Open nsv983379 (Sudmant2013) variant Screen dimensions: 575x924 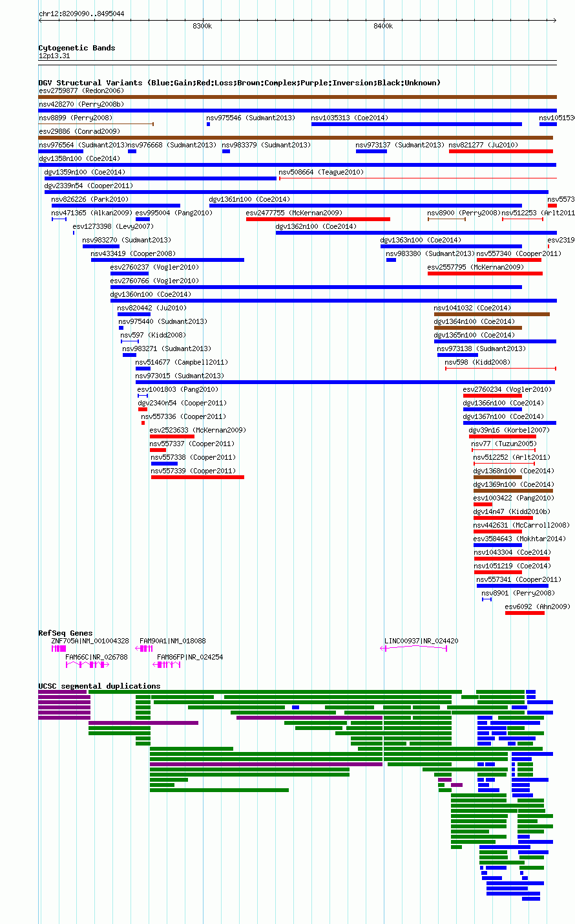(266, 145)
